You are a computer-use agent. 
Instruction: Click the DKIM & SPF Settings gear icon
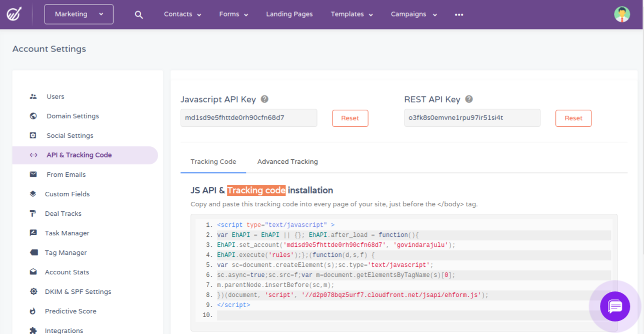click(34, 292)
